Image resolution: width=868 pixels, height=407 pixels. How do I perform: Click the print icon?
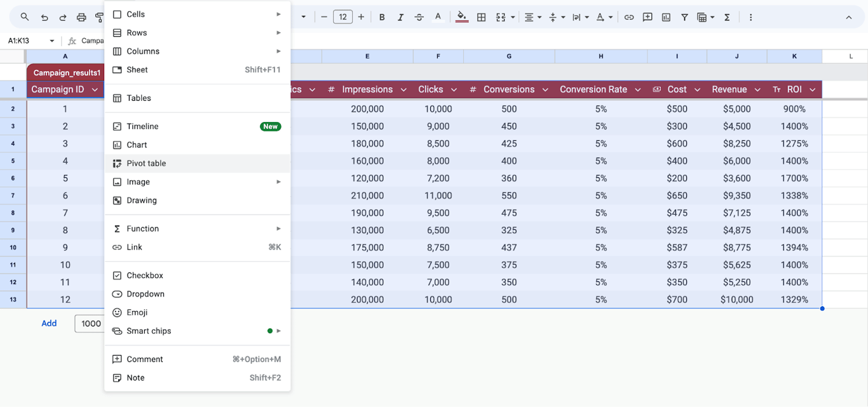(x=81, y=17)
